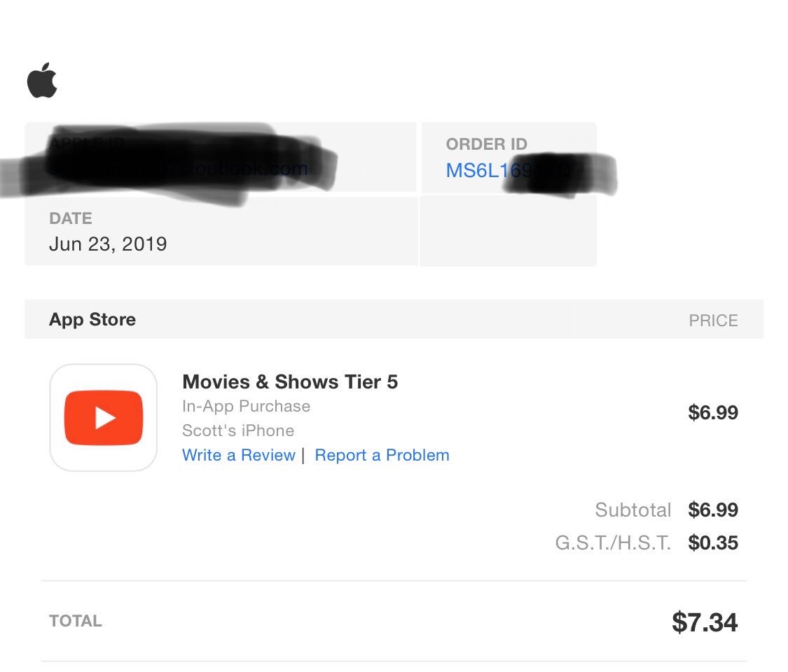This screenshot has height=672, width=788.
Task: Select the total amount $7.34
Action: pyautogui.click(x=704, y=622)
